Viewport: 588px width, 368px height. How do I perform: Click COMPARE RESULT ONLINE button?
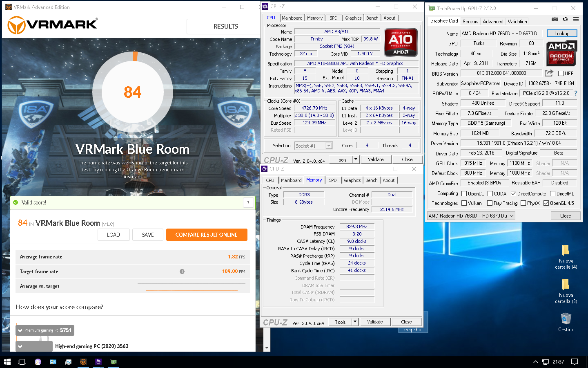207,235
